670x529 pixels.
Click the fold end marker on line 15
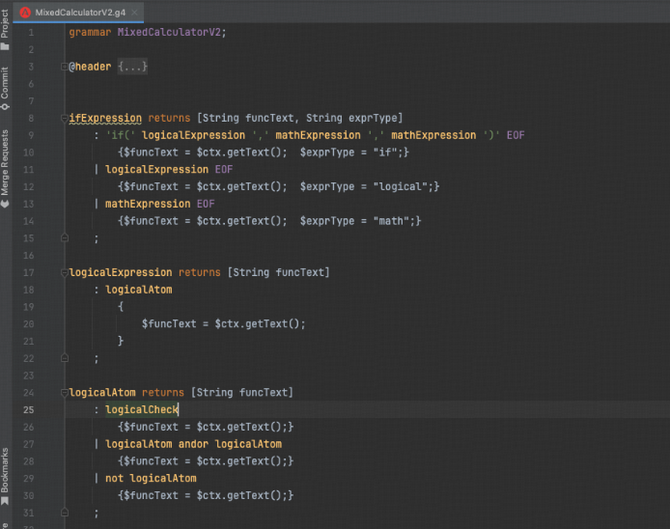tap(65, 238)
